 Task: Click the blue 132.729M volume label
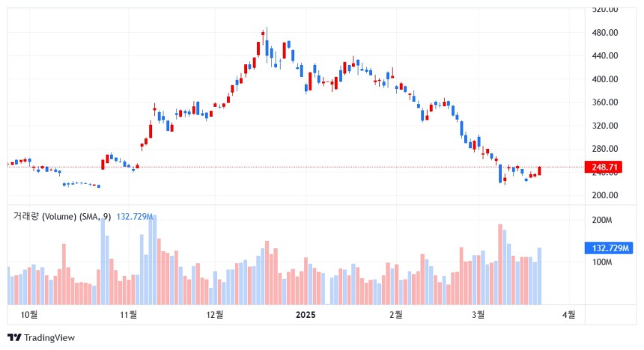pyautogui.click(x=610, y=248)
